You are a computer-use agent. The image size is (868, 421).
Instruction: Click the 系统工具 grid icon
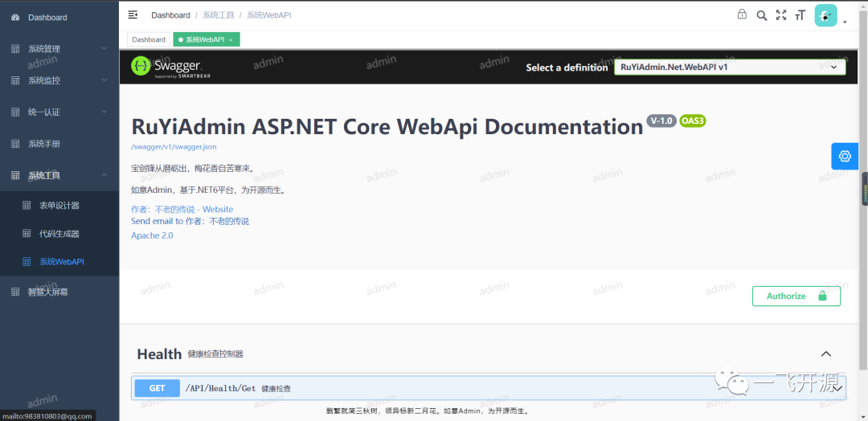[15, 175]
